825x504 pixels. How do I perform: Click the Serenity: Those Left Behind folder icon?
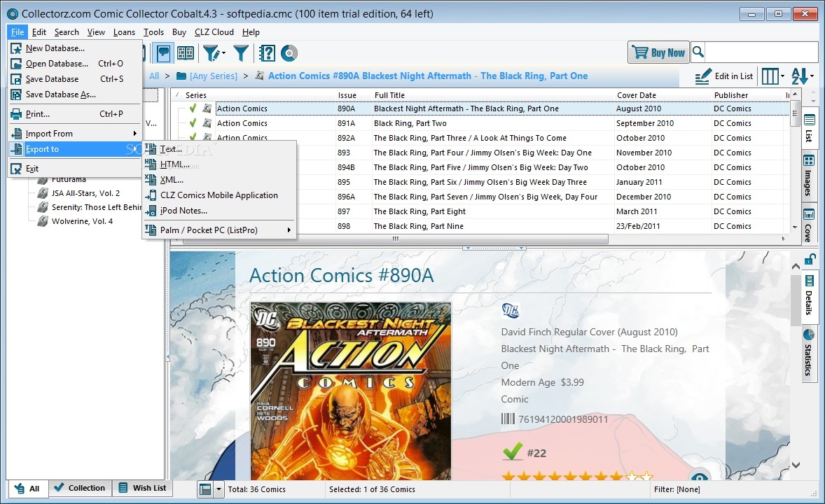pyautogui.click(x=43, y=207)
